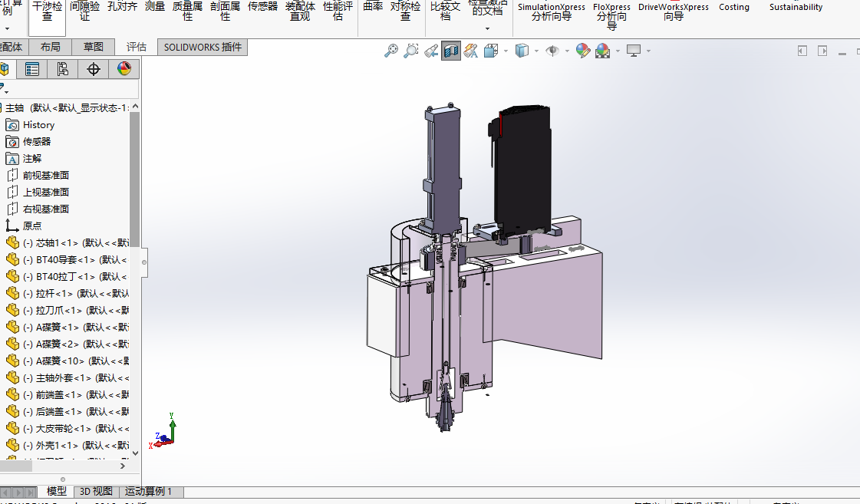Open the Costing tool
The width and height of the screenshot is (860, 504).
(734, 7)
